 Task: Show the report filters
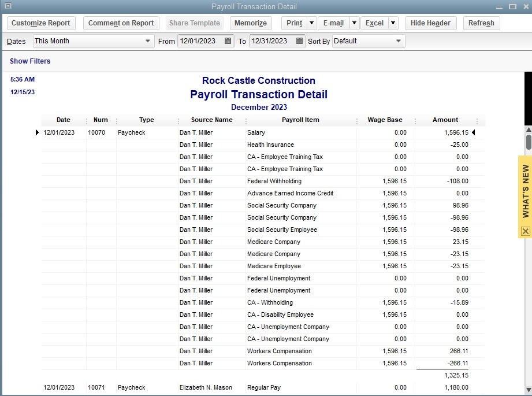point(30,61)
